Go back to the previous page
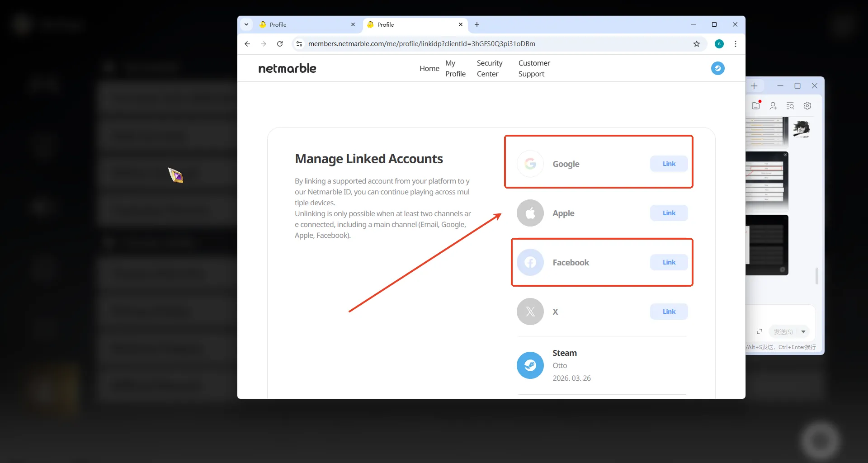 tap(247, 44)
